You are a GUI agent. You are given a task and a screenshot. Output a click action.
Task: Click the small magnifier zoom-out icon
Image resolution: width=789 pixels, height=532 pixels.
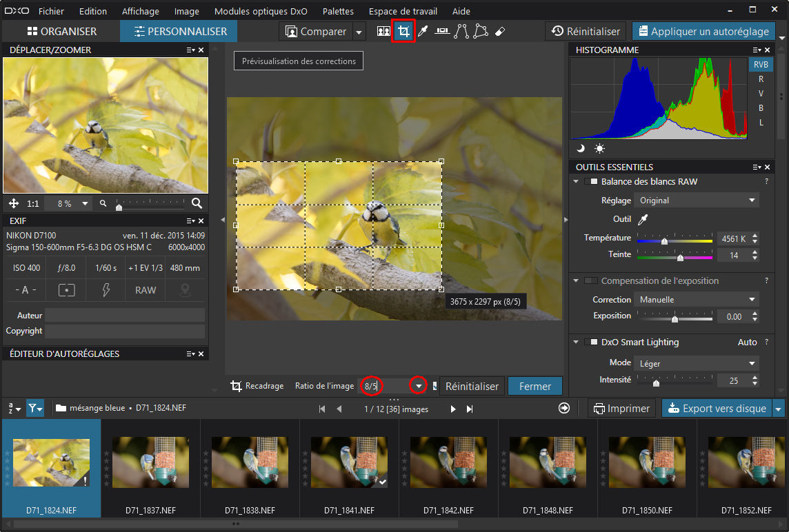pos(103,203)
